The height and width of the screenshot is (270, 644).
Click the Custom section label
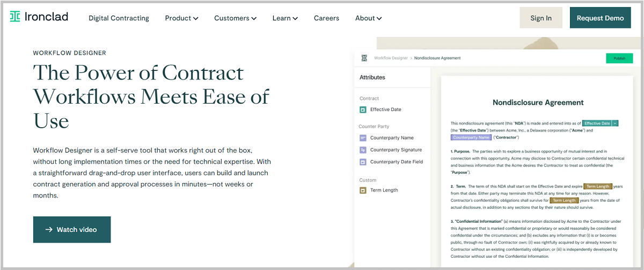[x=368, y=180]
